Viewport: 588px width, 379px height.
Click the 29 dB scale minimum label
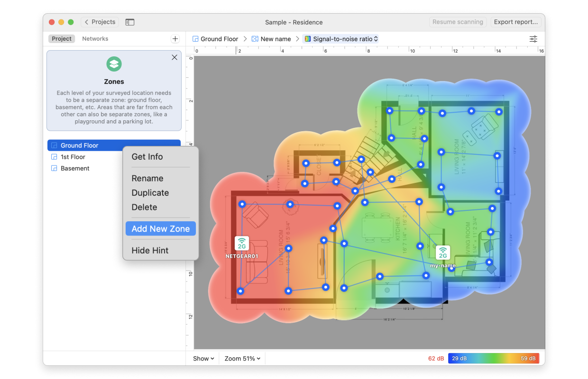(x=459, y=359)
